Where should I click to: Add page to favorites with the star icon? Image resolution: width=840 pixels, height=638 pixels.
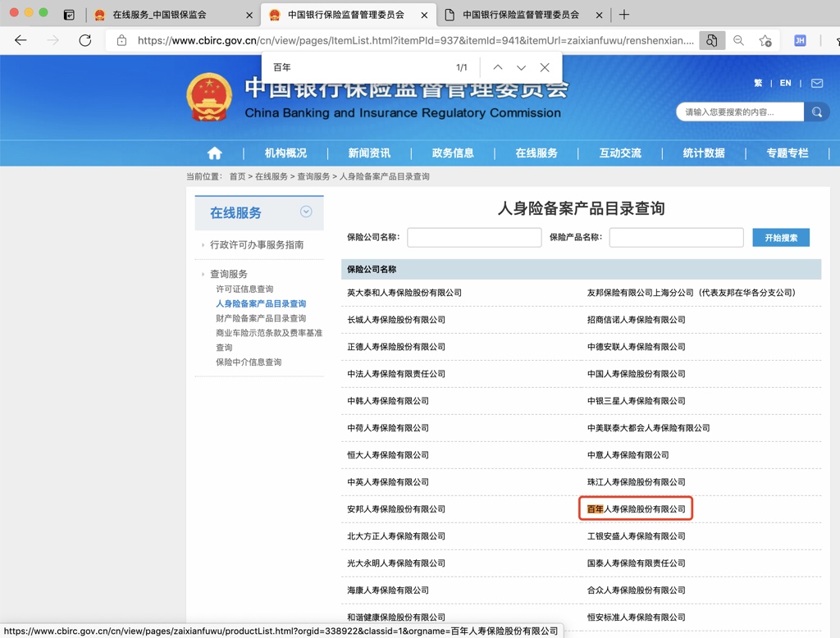coord(765,40)
